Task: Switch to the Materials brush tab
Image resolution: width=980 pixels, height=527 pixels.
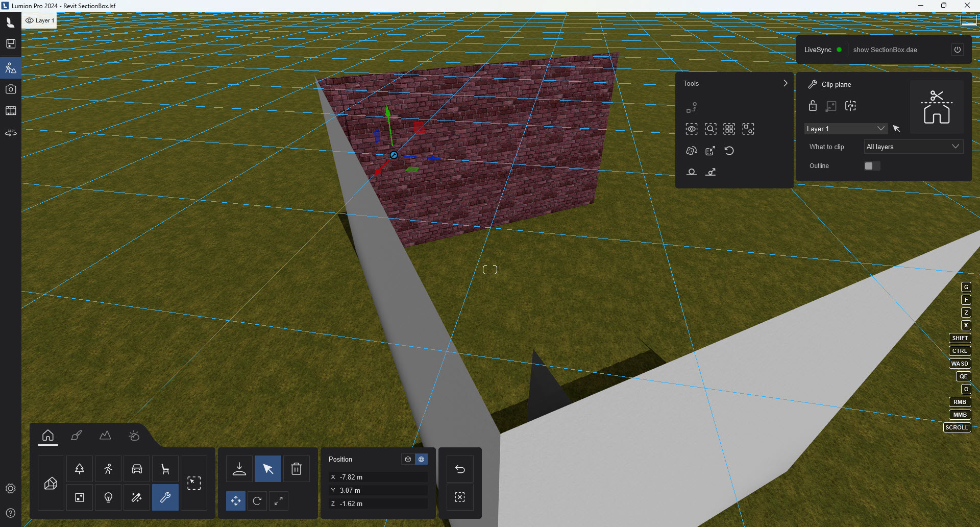Action: point(76,436)
